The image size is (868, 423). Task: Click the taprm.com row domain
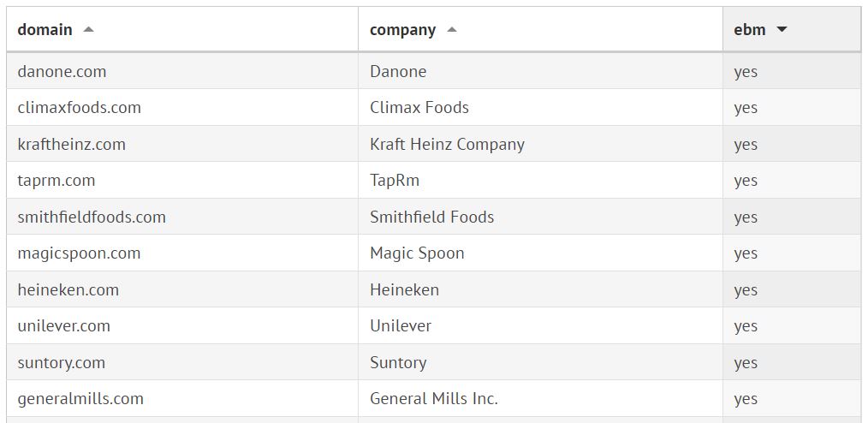tap(56, 180)
